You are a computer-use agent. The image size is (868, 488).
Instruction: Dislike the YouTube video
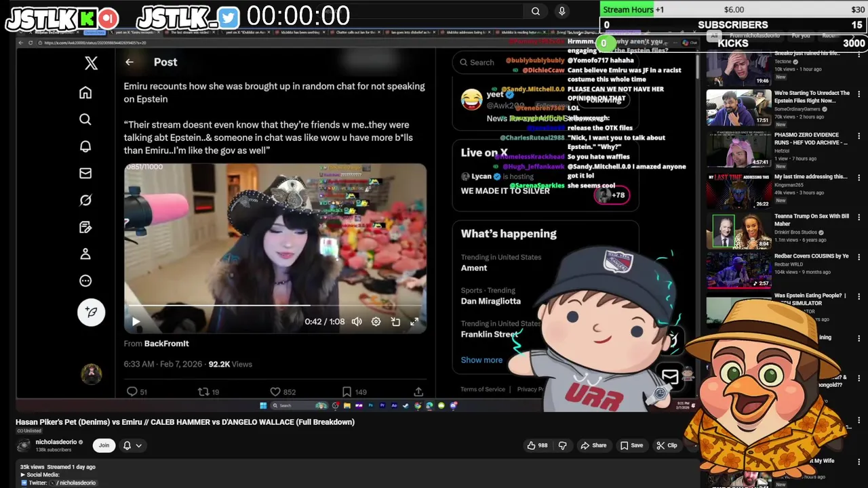coord(562,445)
